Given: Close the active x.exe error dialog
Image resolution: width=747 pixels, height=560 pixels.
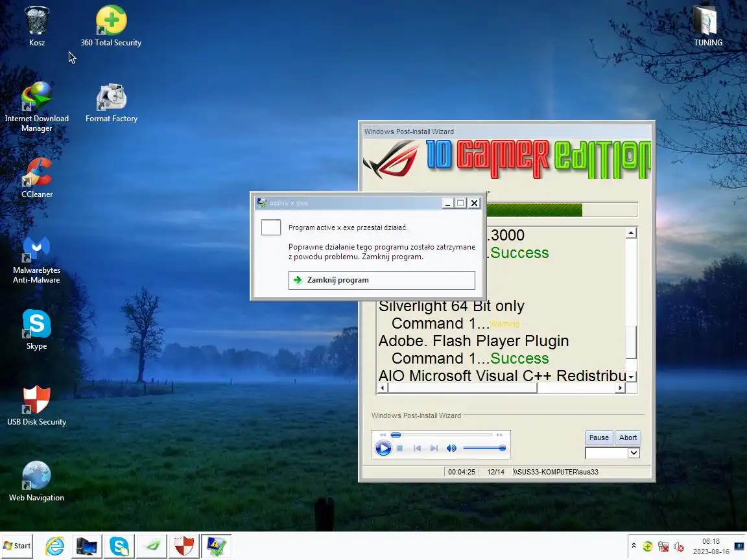Looking at the screenshot, I should click(474, 204).
